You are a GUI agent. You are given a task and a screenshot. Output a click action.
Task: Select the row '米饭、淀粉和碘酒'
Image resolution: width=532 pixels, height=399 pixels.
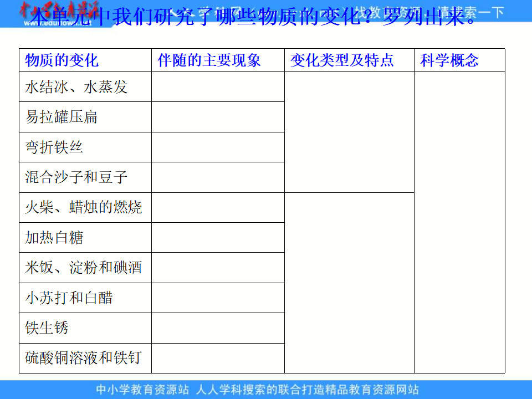(x=85, y=268)
